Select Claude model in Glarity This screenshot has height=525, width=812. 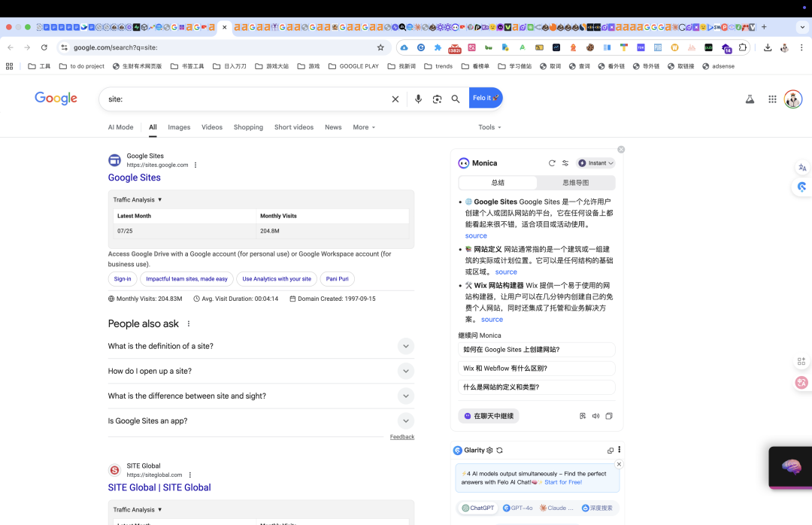(556, 508)
